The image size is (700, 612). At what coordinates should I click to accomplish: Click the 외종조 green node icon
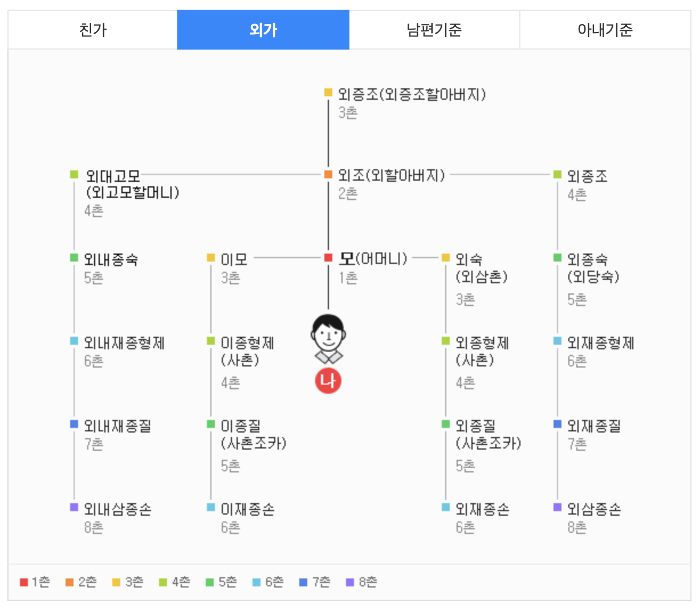(557, 176)
